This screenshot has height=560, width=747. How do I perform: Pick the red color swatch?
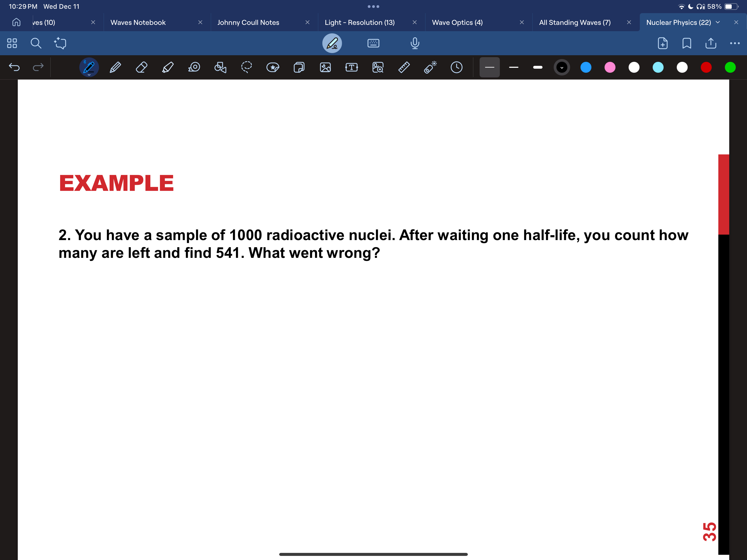coord(706,68)
